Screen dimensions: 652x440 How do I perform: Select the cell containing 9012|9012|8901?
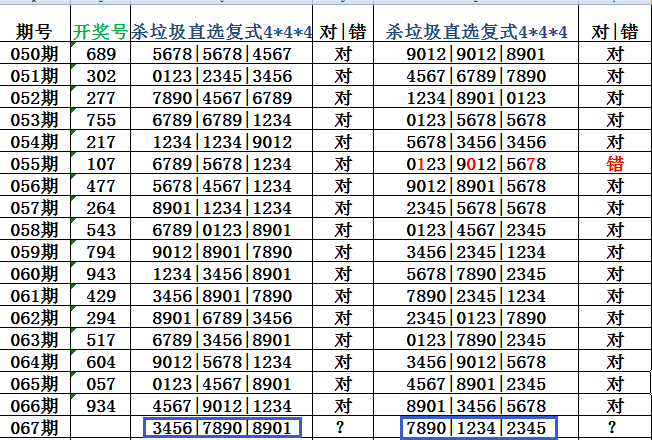tap(476, 54)
